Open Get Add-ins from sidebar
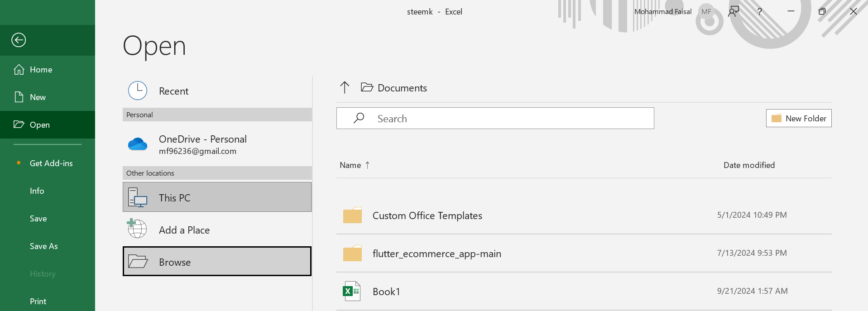The height and width of the screenshot is (311, 868). 51,163
